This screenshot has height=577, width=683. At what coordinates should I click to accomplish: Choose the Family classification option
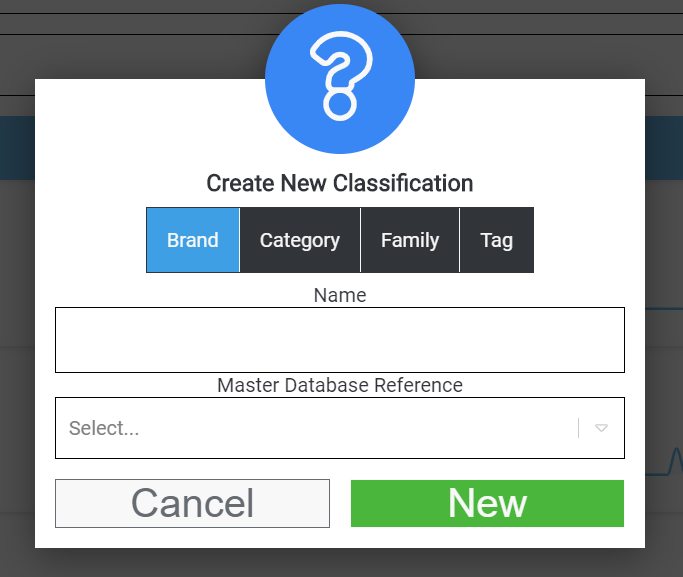coord(410,240)
